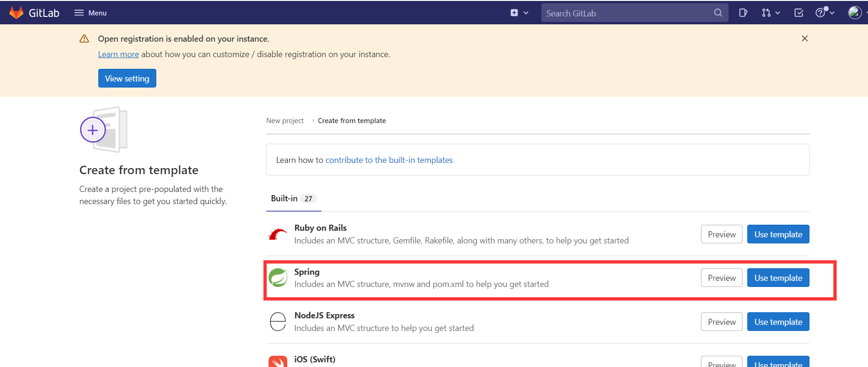Preview the NodeJS Express template
Image resolution: width=868 pixels, height=367 pixels.
[722, 322]
